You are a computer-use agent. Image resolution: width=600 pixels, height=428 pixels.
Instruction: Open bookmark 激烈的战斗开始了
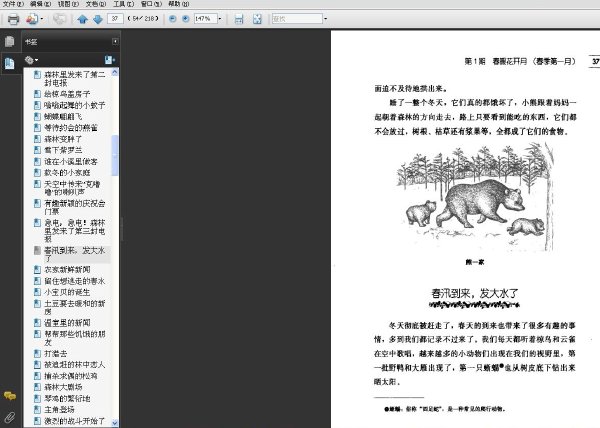pyautogui.click(x=74, y=421)
